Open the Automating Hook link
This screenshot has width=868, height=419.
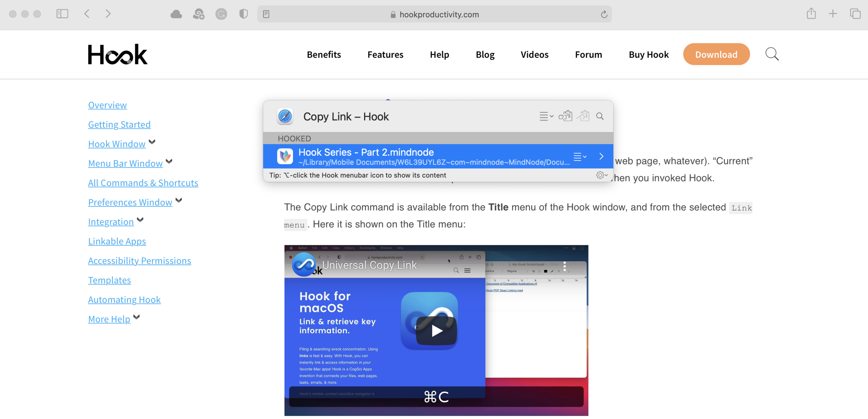[x=124, y=299]
